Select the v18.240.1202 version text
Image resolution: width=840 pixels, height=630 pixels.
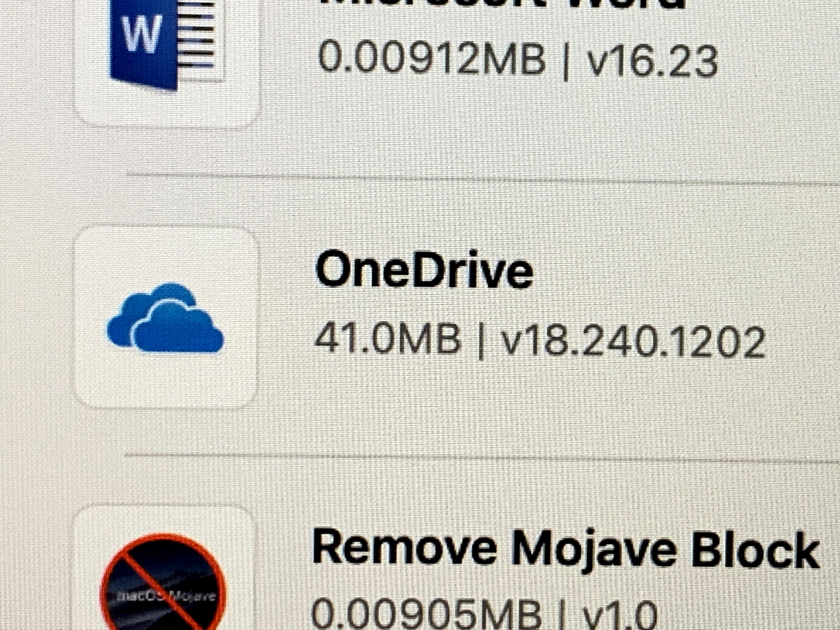pos(633,342)
